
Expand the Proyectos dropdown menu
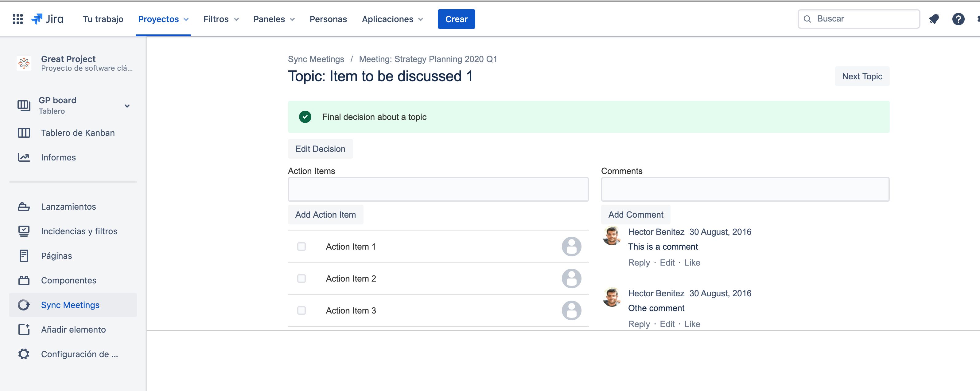tap(163, 19)
